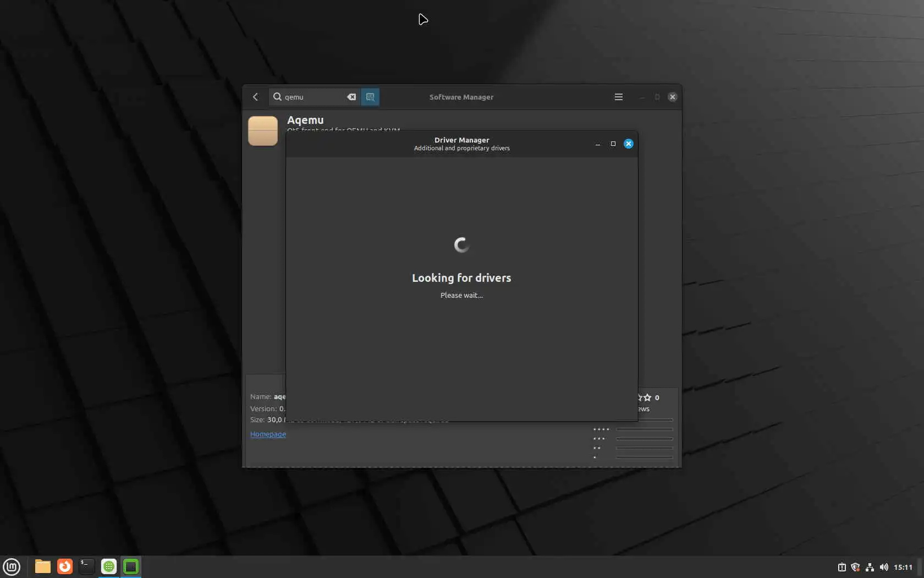Viewport: 924px width, 578px height.
Task: Switch to Software Manager taskbar button
Action: (109, 566)
